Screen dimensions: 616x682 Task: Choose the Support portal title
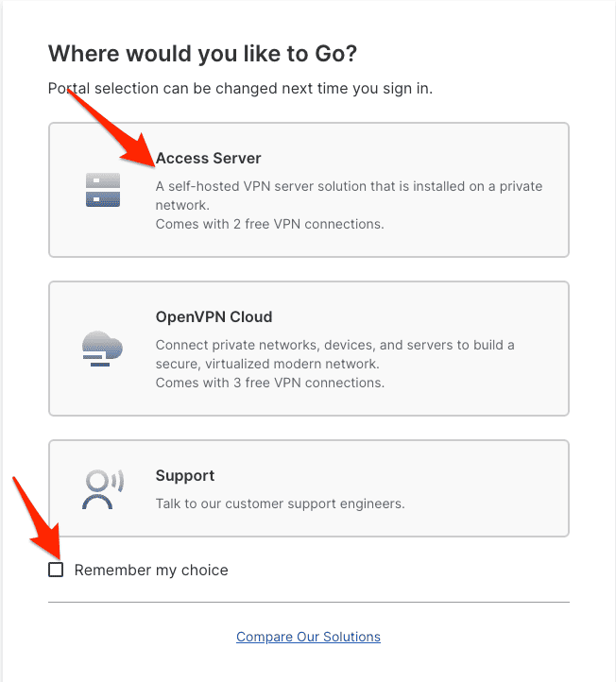(x=184, y=475)
